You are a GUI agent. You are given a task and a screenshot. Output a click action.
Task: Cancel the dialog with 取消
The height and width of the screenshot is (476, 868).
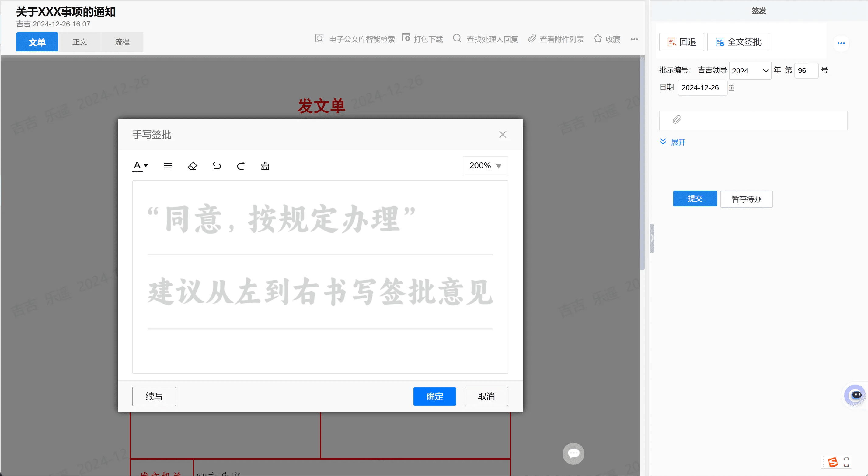486,396
